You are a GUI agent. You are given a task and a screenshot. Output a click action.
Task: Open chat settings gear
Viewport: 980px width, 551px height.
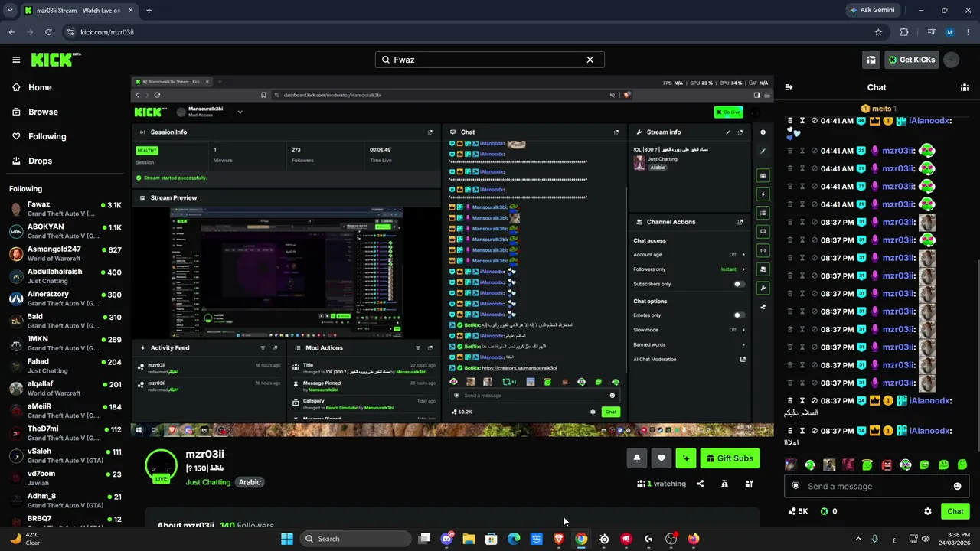[x=928, y=511]
